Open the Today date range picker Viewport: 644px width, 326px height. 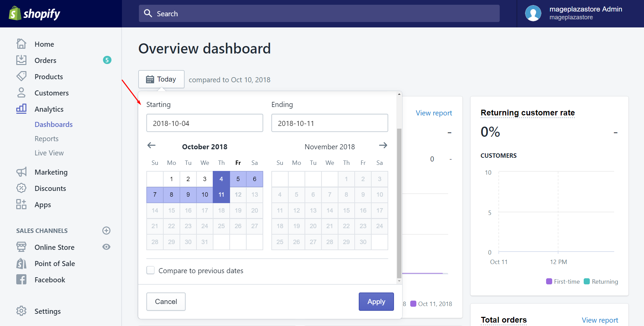[161, 79]
